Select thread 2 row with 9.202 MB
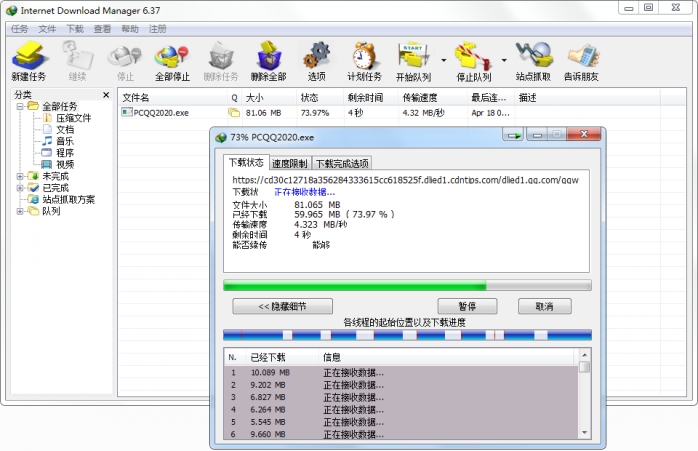This screenshot has width=698, height=451. [401, 385]
